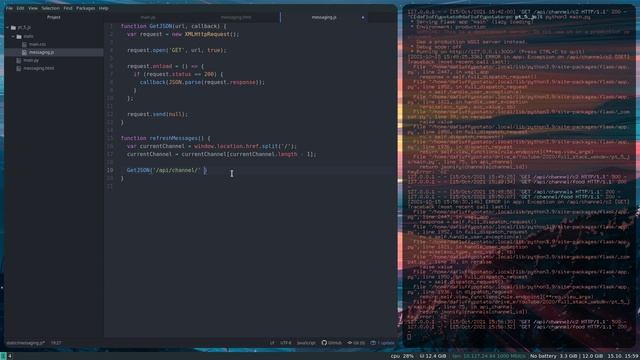
Task: Click 'request.send(null);' in the editor
Action: 158,114
